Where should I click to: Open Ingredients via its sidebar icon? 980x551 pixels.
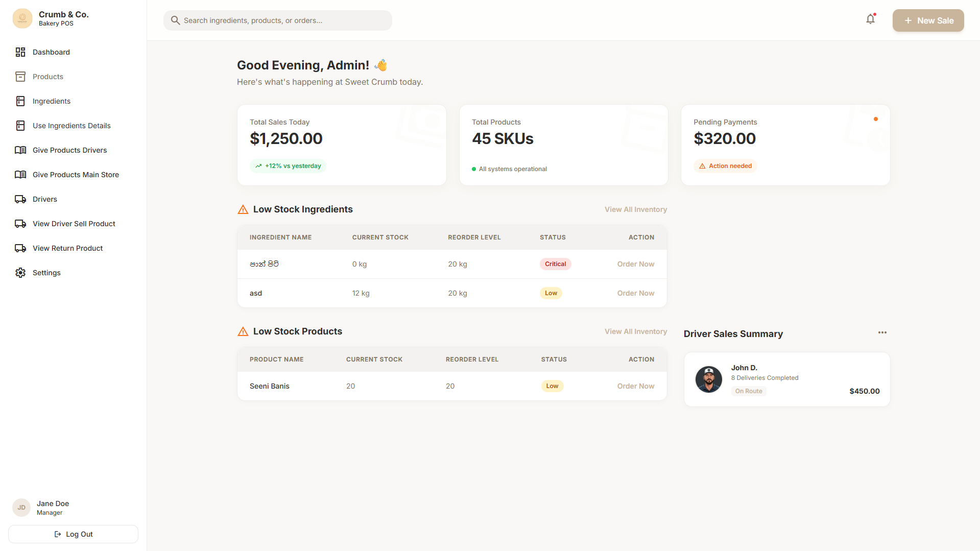pyautogui.click(x=20, y=101)
